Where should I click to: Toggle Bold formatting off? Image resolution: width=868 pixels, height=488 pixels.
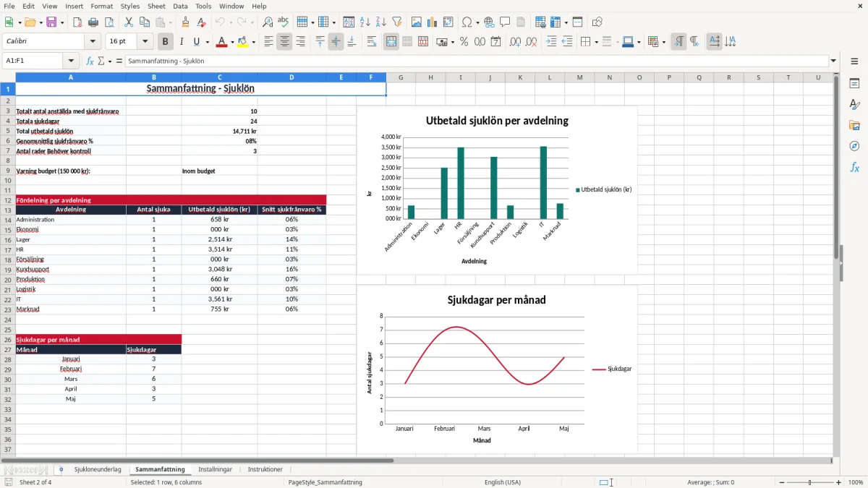pyautogui.click(x=166, y=42)
